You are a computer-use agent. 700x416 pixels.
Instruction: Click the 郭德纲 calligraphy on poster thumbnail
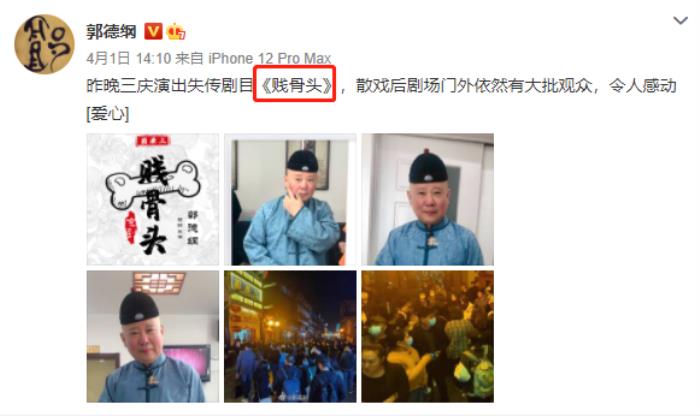coord(192,227)
